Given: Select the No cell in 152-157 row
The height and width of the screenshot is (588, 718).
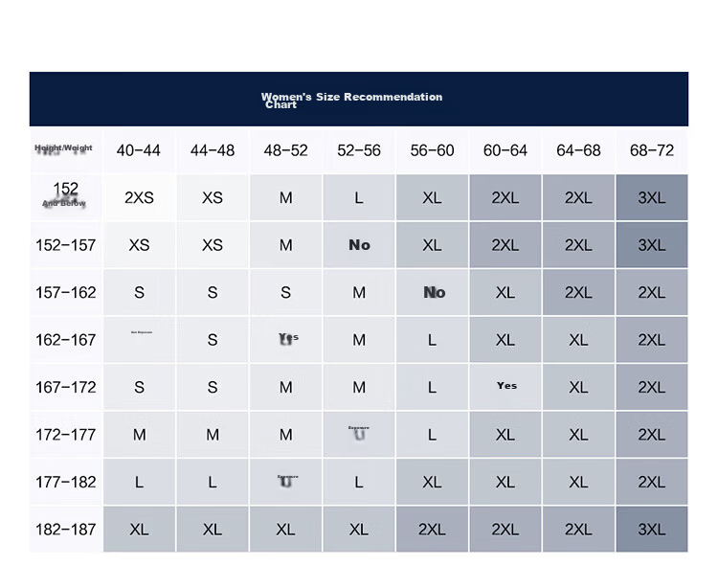Looking at the screenshot, I should pyautogui.click(x=359, y=245).
